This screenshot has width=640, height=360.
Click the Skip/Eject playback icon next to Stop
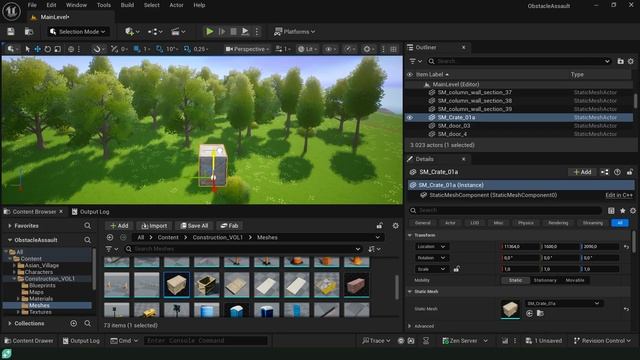tap(245, 31)
